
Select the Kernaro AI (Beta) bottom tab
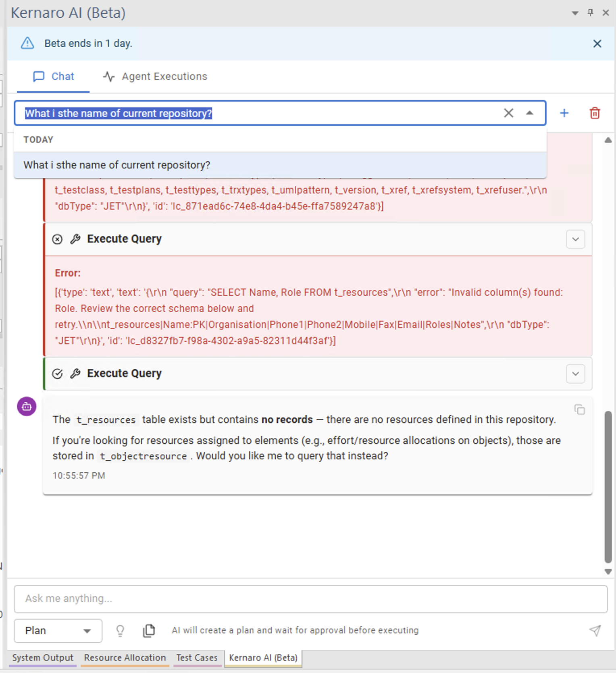tap(263, 658)
